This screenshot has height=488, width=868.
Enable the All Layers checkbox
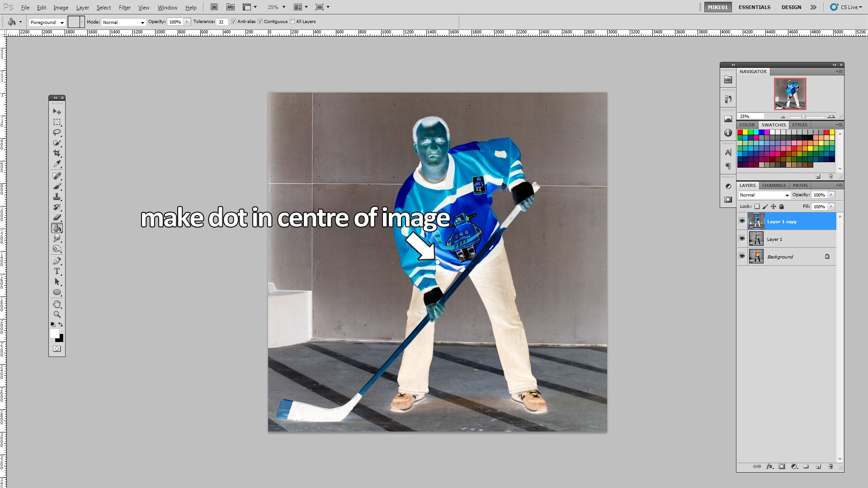tap(292, 22)
